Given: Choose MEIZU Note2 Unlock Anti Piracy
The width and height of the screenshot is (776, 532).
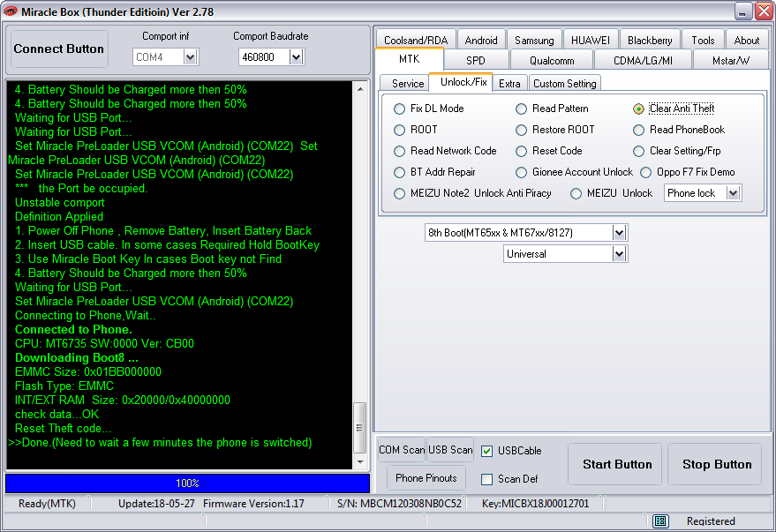Looking at the screenshot, I should 399,194.
